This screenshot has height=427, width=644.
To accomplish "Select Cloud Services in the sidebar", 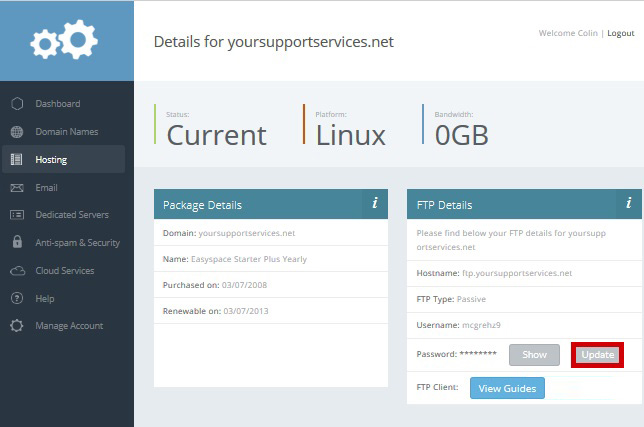I will 65,271.
